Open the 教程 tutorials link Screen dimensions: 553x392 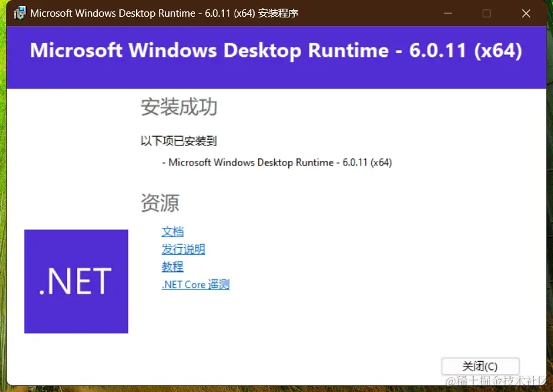(172, 267)
